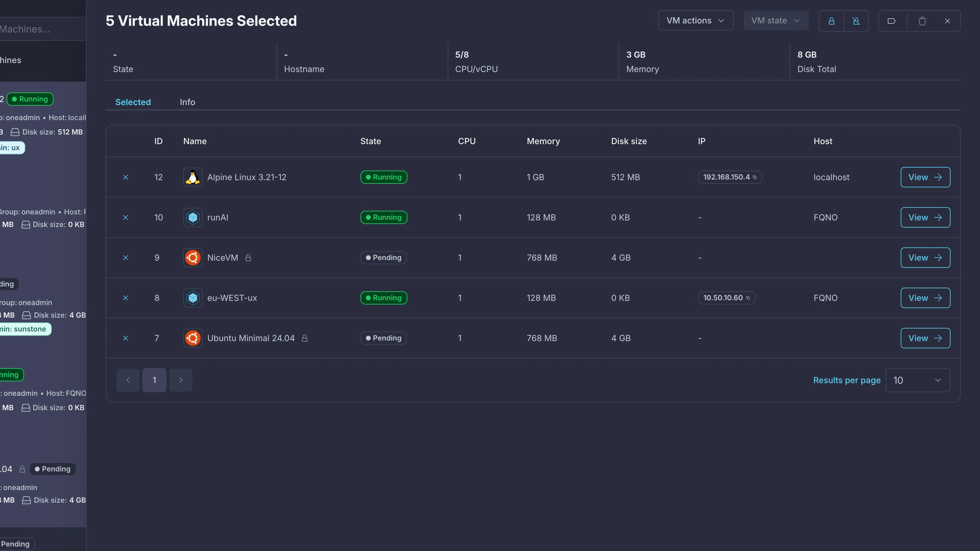Click the lock VMs icon in header
Image resolution: width=980 pixels, height=551 pixels.
pos(831,21)
